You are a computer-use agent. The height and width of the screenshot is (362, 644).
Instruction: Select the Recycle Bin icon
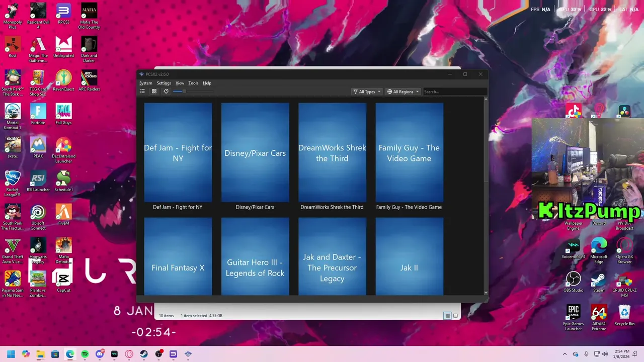(624, 315)
